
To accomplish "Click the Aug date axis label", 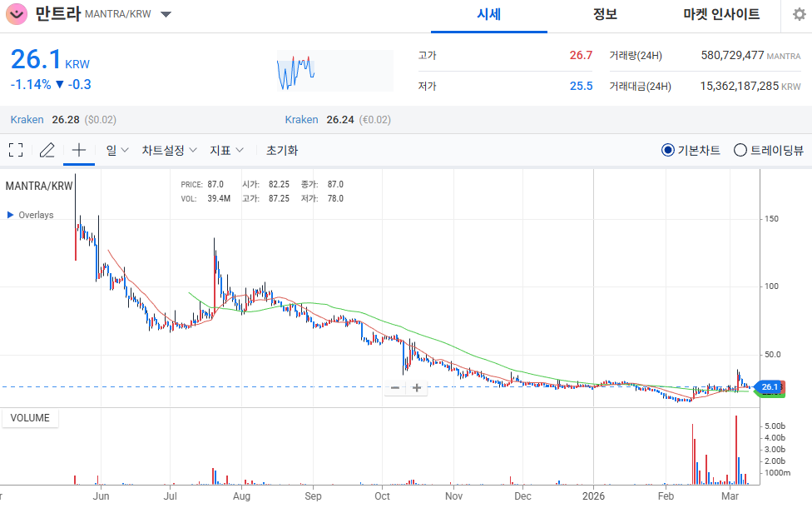I will click(x=241, y=496).
